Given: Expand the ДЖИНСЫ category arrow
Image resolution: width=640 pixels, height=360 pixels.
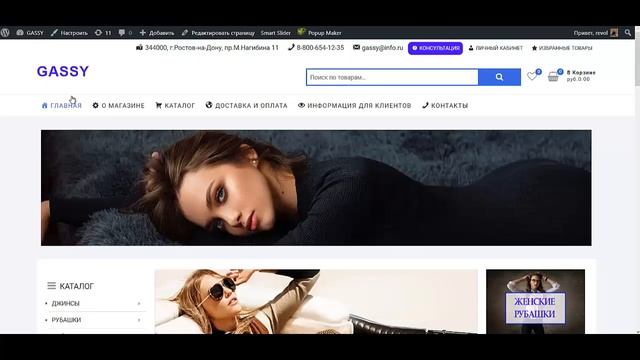Looking at the screenshot, I should 139,303.
